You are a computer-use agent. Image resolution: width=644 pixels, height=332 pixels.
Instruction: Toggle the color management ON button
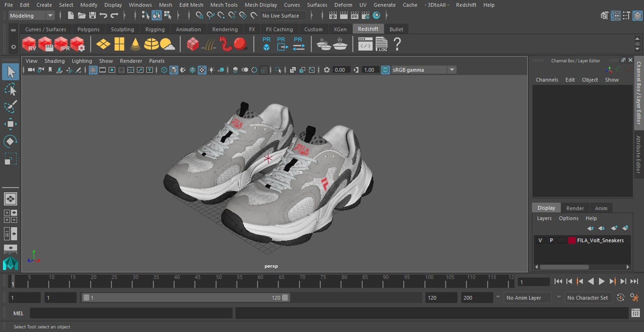[x=385, y=70]
